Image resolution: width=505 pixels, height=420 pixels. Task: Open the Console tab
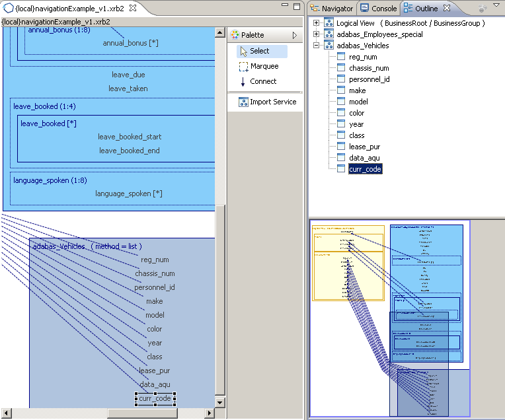379,9
